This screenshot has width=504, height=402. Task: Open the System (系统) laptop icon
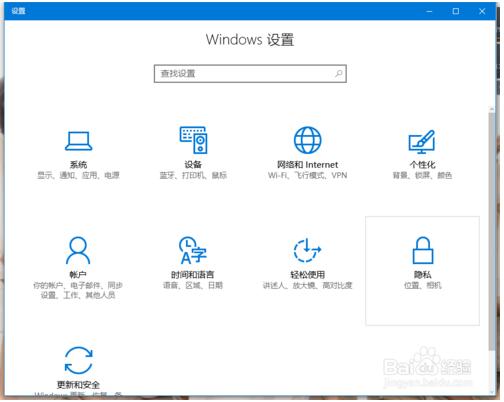[78, 141]
